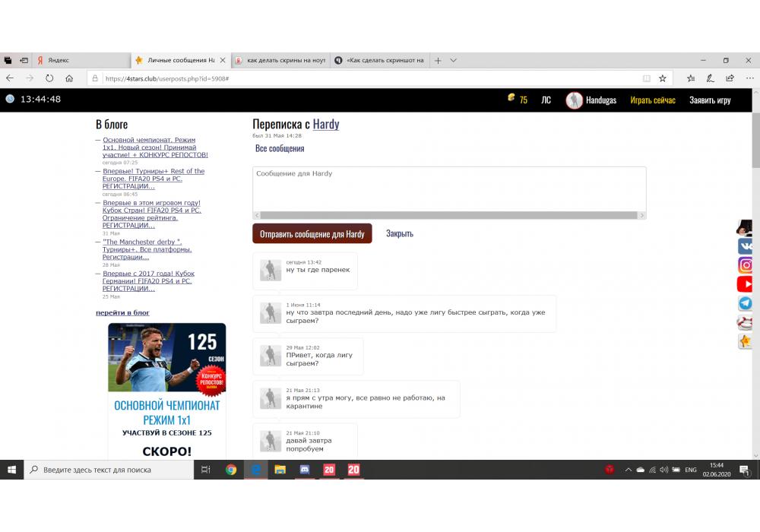This screenshot has height=532, width=760.
Task: Click the YouTube icon on right edge
Action: [746, 284]
